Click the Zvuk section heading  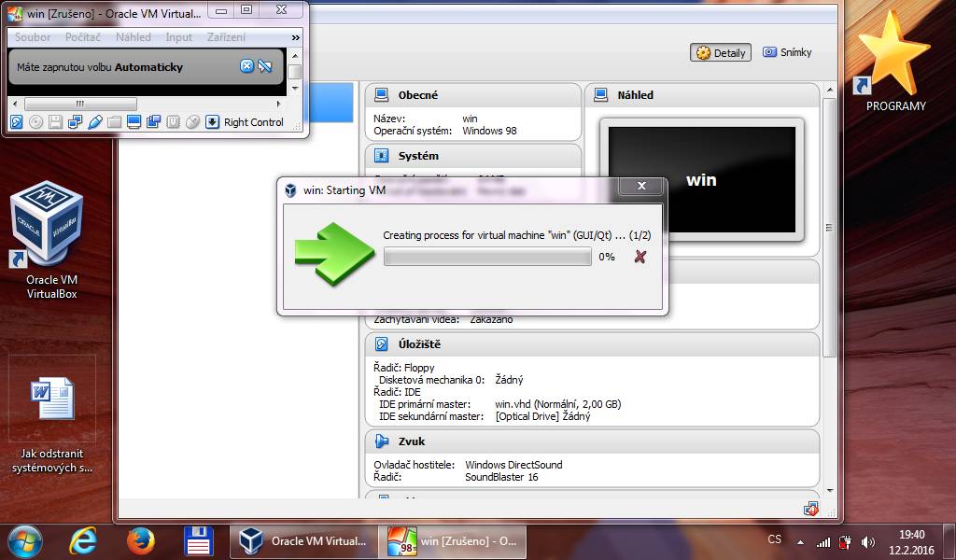[412, 441]
